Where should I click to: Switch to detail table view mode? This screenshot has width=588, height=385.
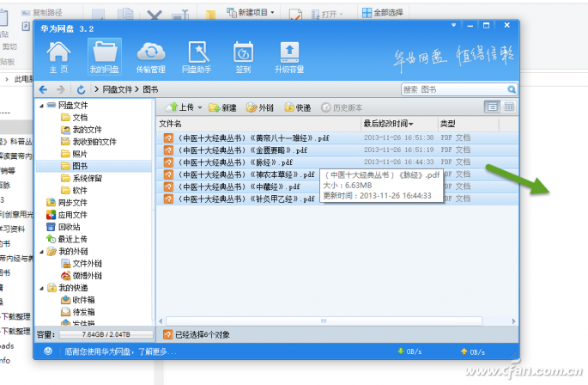click(509, 107)
